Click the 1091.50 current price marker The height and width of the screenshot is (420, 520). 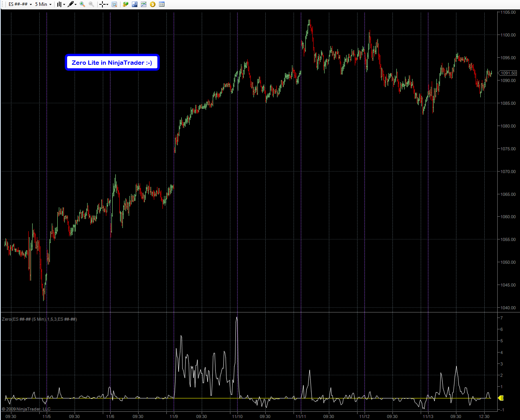(508, 73)
